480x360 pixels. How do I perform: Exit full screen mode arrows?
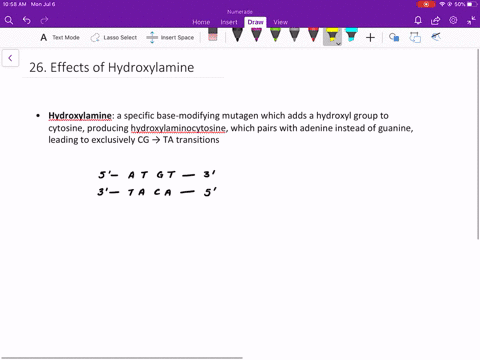(x=471, y=21)
